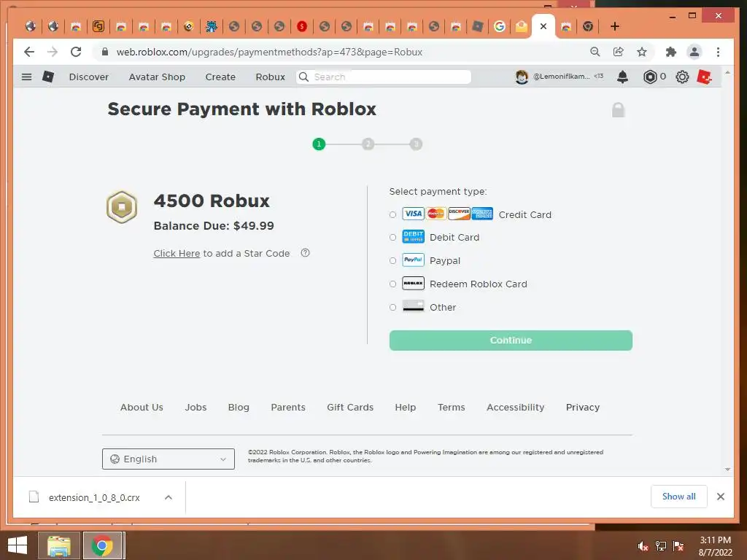Show all downloads

(x=679, y=497)
